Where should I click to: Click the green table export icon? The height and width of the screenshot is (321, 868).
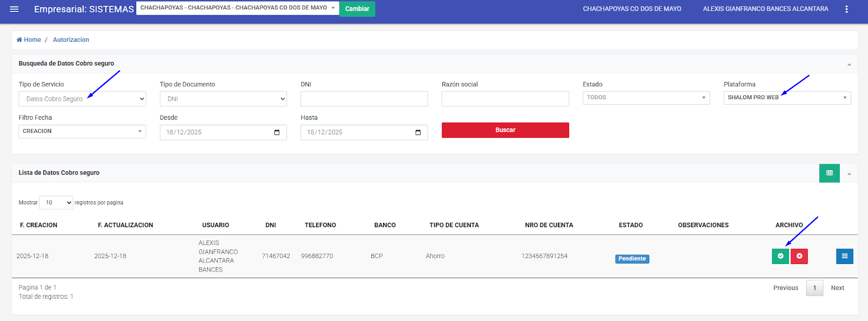tap(829, 173)
